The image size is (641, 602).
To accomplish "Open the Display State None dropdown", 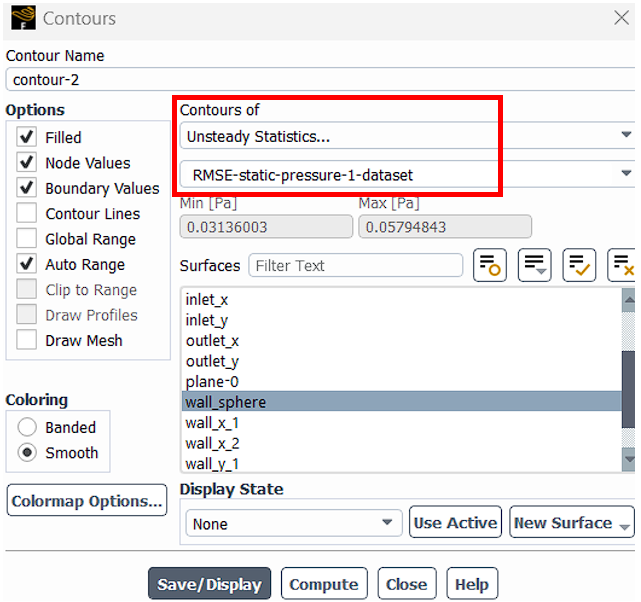I will point(294,523).
